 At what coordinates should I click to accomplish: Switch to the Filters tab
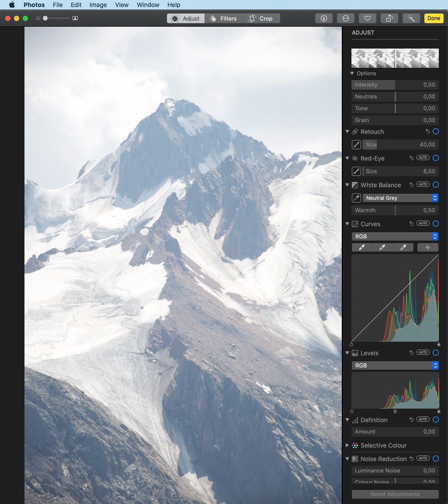click(223, 18)
